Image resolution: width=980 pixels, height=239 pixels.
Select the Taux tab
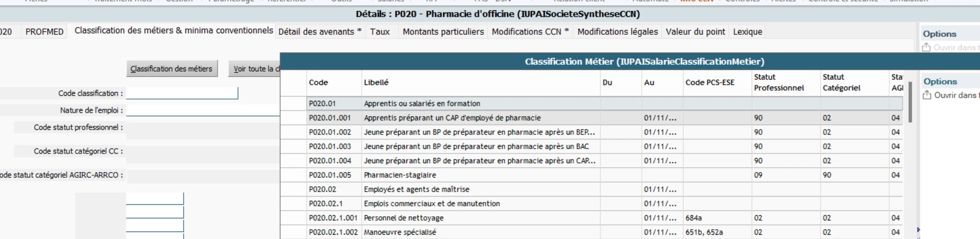coord(380,32)
